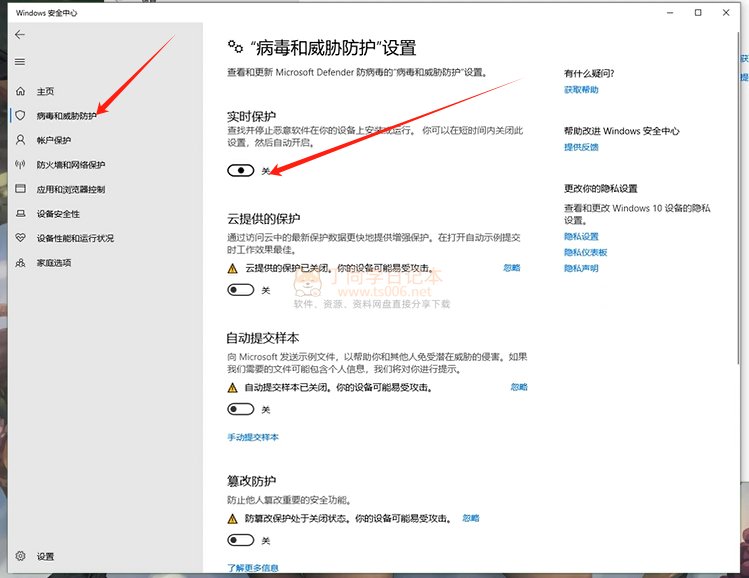Go to 主页 home page
749x578 pixels.
pyautogui.click(x=45, y=91)
